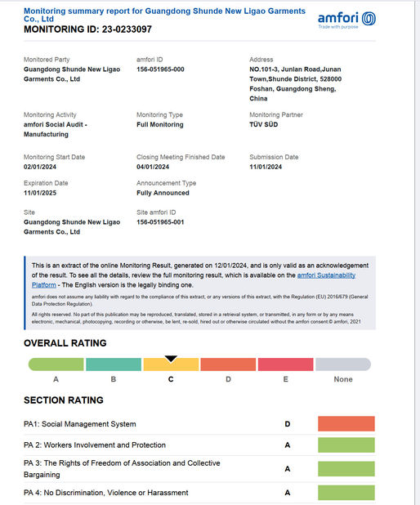Viewport: 420px width, 505px height.
Task: Select the grey None rating segment
Action: click(343, 364)
